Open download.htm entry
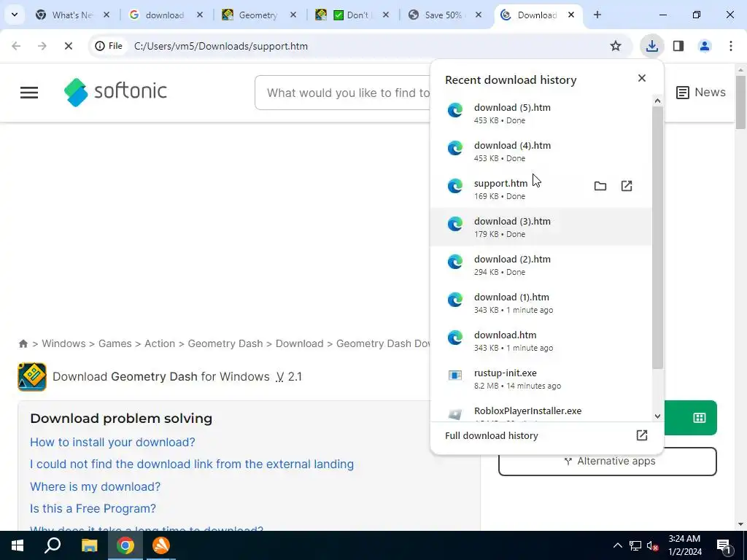747x560 pixels. click(x=541, y=341)
